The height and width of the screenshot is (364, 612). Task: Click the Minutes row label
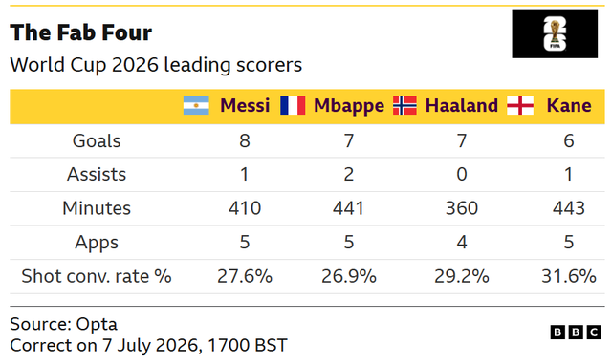97,208
